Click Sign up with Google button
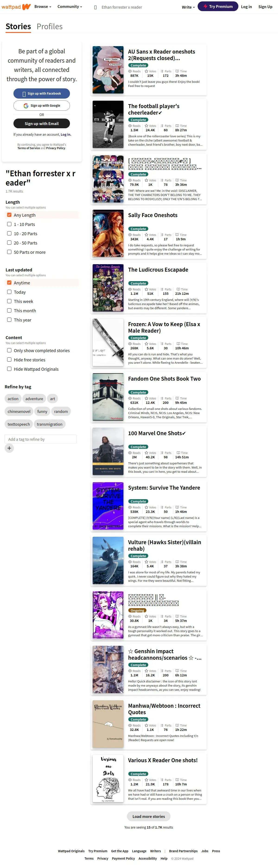 tap(42, 106)
